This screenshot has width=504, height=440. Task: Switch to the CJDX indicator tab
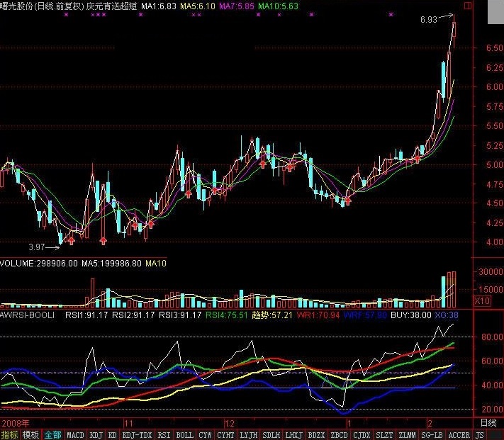click(362, 435)
